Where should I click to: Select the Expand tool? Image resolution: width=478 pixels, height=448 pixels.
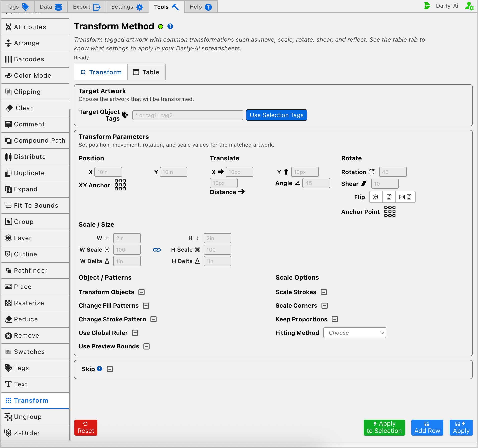coord(35,189)
